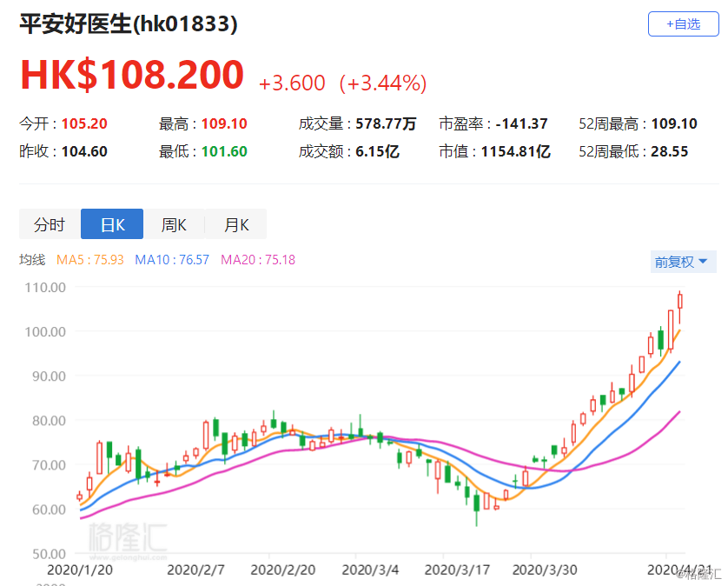728x586 pixels.
Task: Click the 2020/3/4 date axis label
Action: 370,569
